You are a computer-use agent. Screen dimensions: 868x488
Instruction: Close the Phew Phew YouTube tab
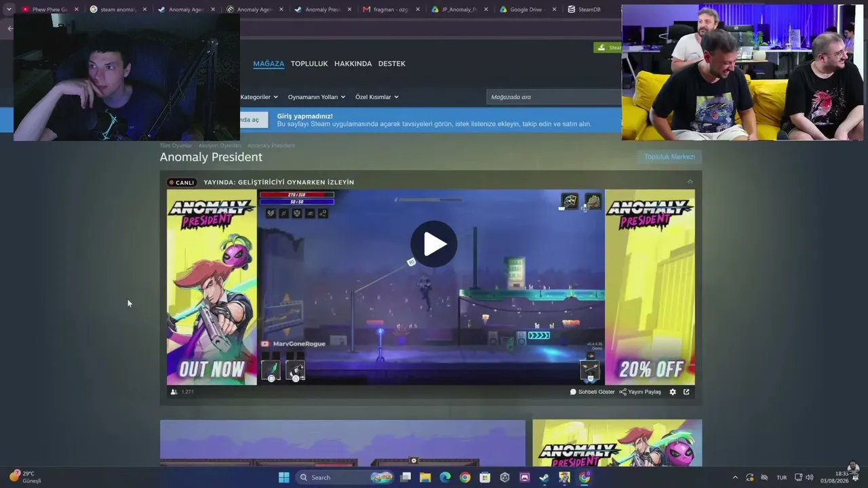click(77, 9)
